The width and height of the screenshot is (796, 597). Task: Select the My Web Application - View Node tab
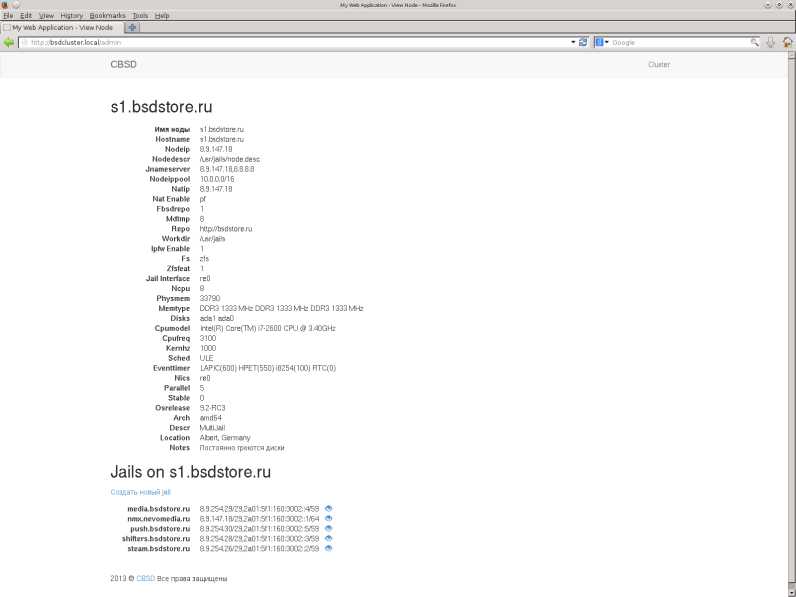62,27
